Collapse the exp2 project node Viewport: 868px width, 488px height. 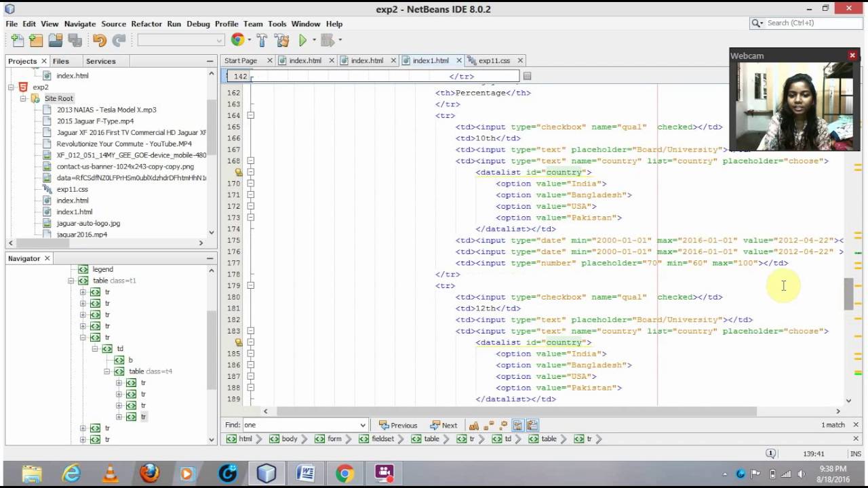pos(12,87)
